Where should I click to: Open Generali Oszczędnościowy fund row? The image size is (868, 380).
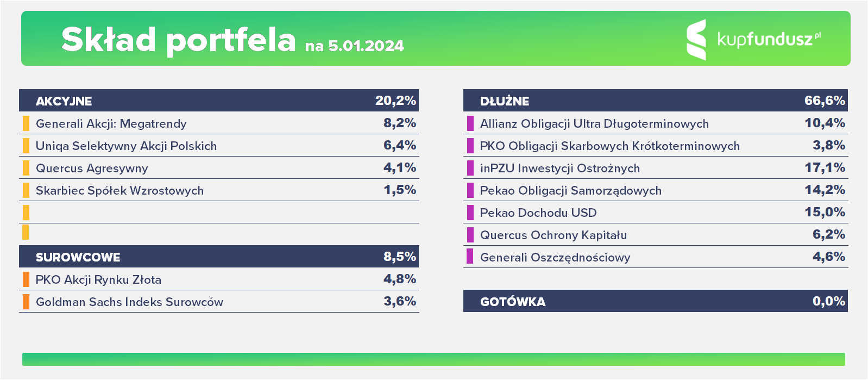point(555,257)
